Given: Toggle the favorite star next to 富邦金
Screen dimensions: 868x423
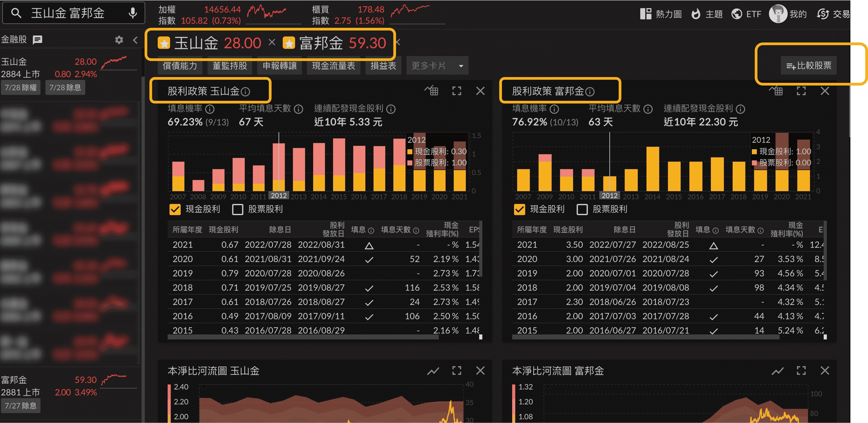Looking at the screenshot, I should [x=289, y=43].
